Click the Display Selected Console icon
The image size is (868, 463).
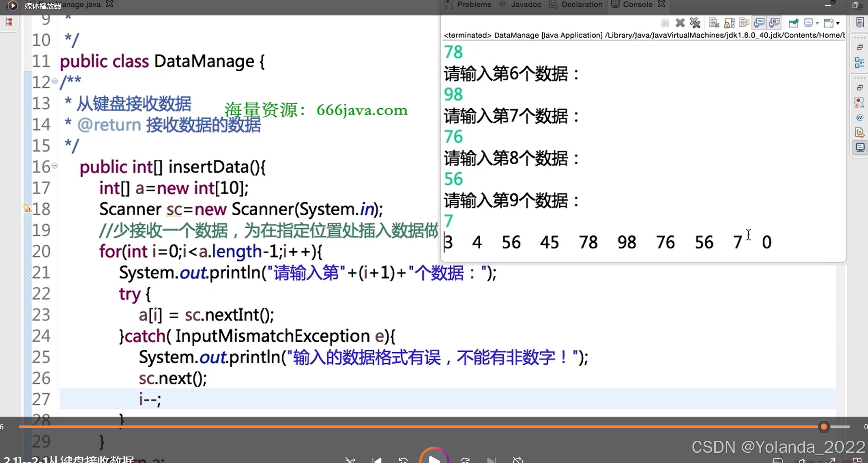coord(808,23)
